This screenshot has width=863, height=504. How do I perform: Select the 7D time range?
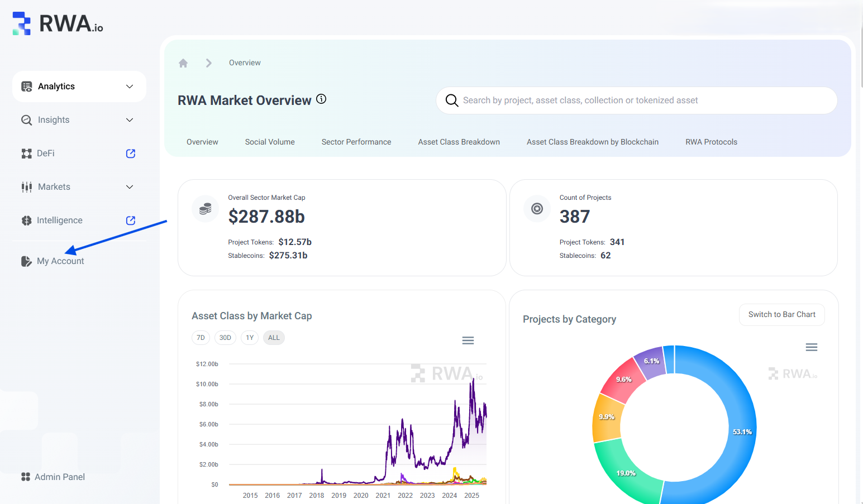[201, 338]
